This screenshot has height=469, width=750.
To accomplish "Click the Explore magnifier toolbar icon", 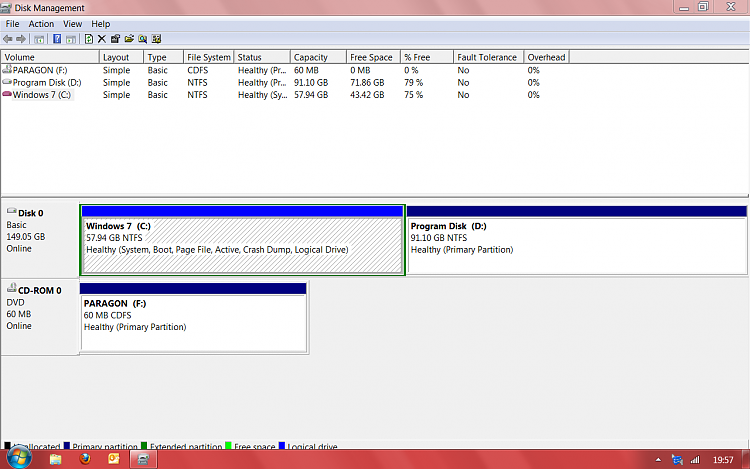I will 143,39.
